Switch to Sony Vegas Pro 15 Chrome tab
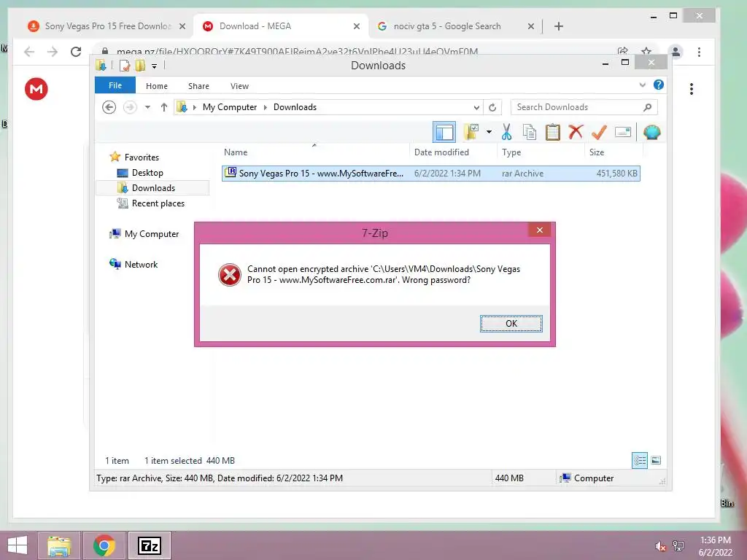The height and width of the screenshot is (560, 747). [106, 26]
